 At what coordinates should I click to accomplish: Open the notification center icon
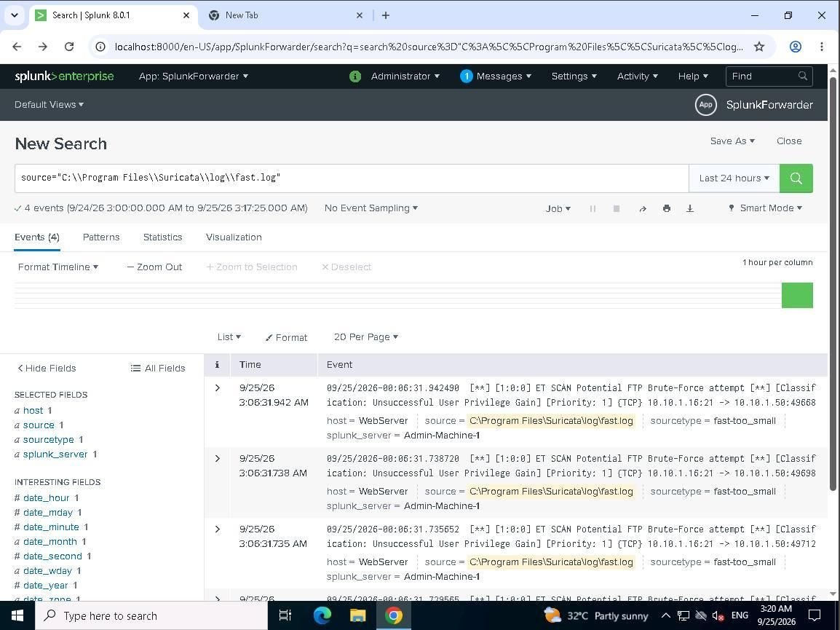[815, 615]
